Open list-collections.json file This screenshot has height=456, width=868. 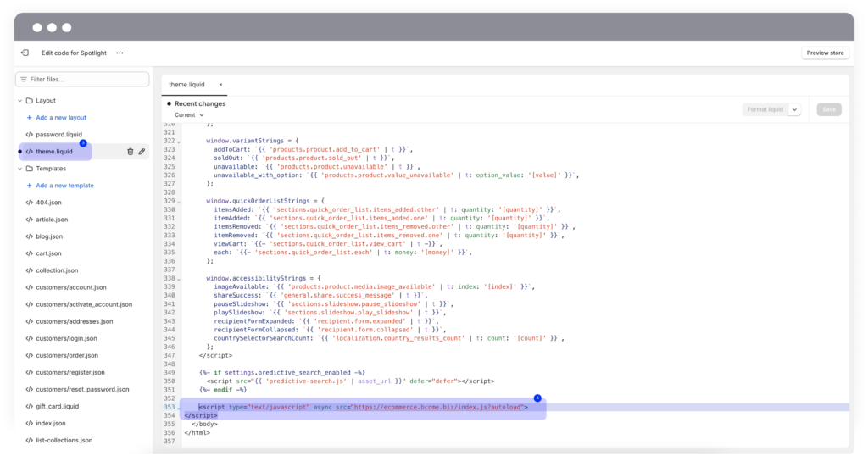tap(64, 441)
